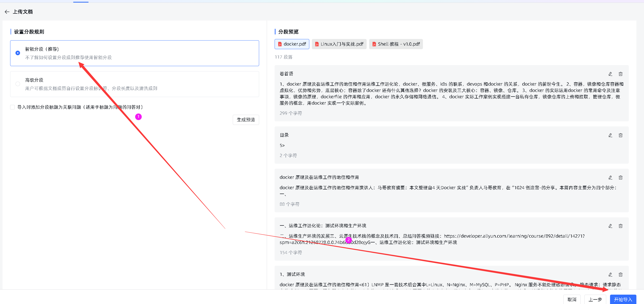This screenshot has width=644, height=304.
Task: Edit the 运维工作进化论 segment
Action: tap(610, 226)
